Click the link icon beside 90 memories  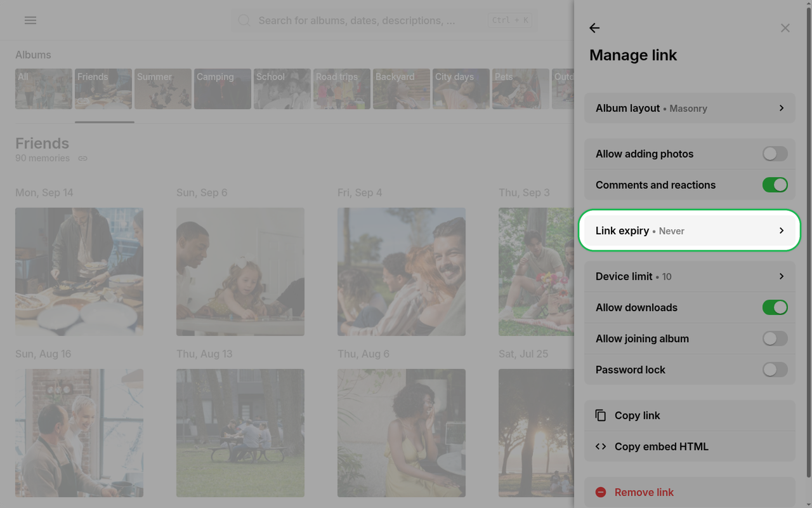pos(82,158)
